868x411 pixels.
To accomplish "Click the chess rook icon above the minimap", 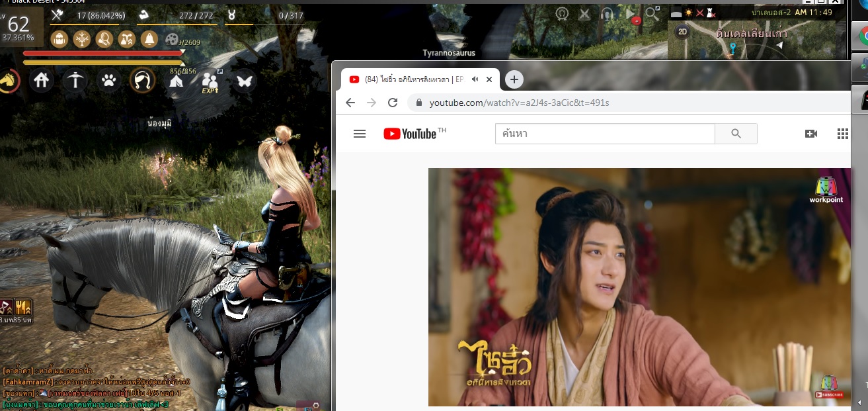I will [x=709, y=13].
